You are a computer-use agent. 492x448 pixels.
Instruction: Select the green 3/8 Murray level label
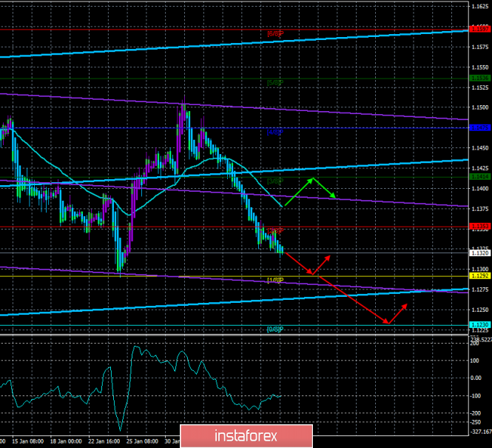pos(275,181)
